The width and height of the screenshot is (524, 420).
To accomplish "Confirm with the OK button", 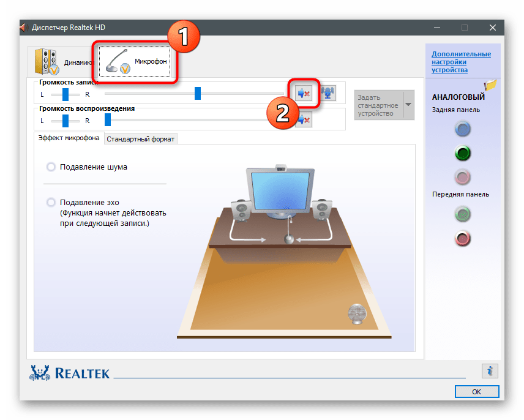I will 477,392.
